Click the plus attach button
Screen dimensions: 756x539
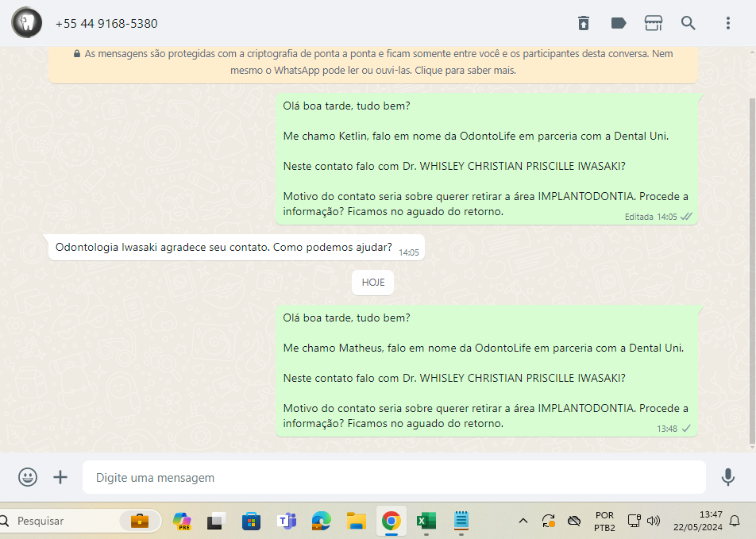(x=60, y=477)
